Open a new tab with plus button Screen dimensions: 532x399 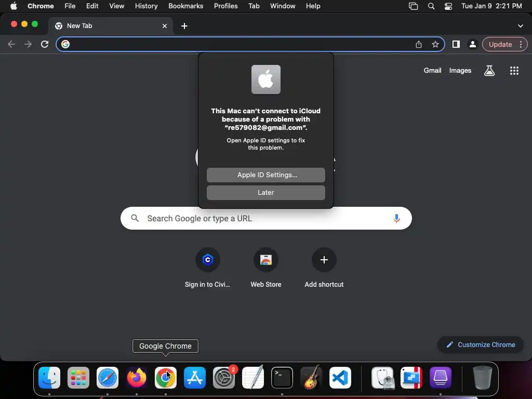click(x=184, y=26)
